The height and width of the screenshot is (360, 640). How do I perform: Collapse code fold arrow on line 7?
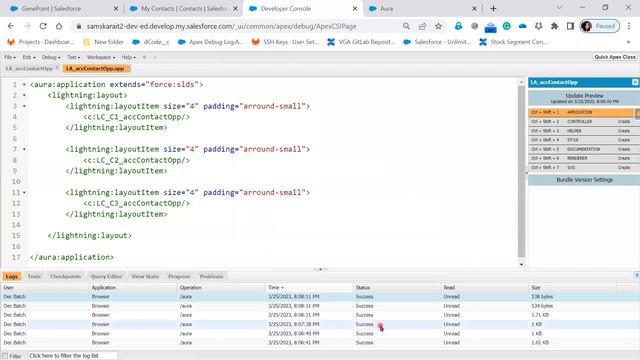(x=24, y=149)
